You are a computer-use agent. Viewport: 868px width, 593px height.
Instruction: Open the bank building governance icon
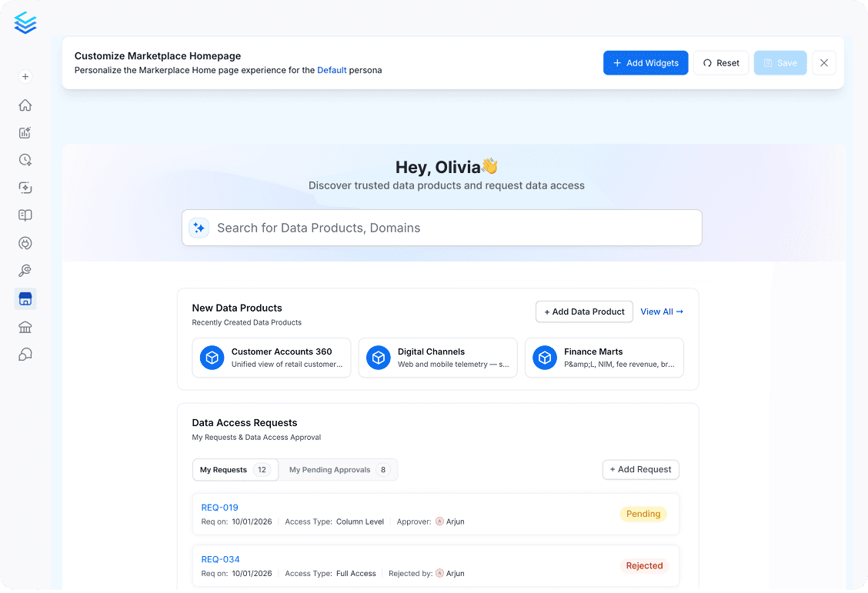pos(25,327)
